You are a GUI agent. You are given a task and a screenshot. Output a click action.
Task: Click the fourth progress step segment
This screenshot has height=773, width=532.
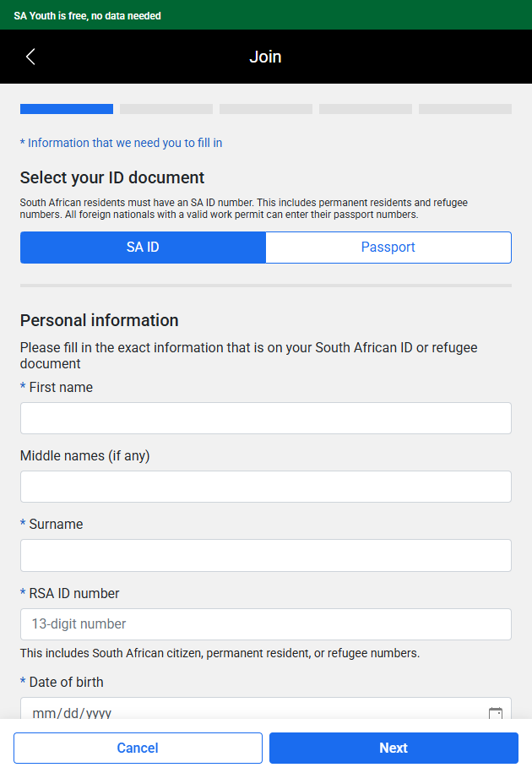click(x=366, y=109)
